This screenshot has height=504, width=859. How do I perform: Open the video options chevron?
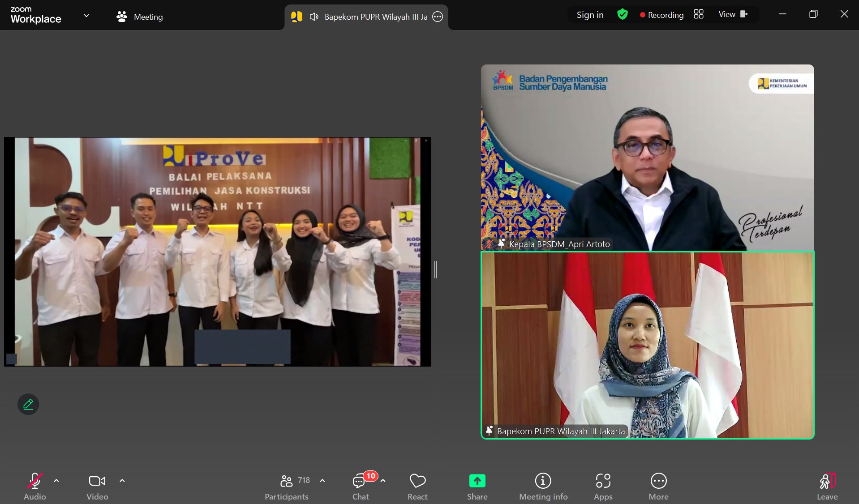[122, 481]
